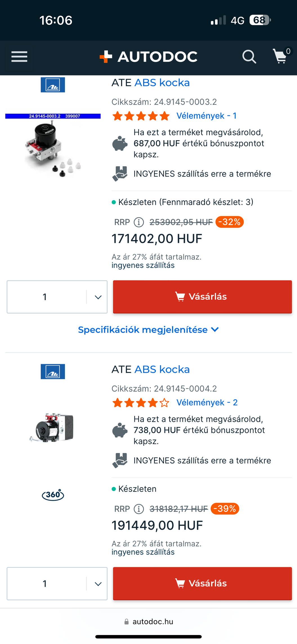297x644 pixels.
Task: Open the 360° view icon
Action: (x=53, y=495)
